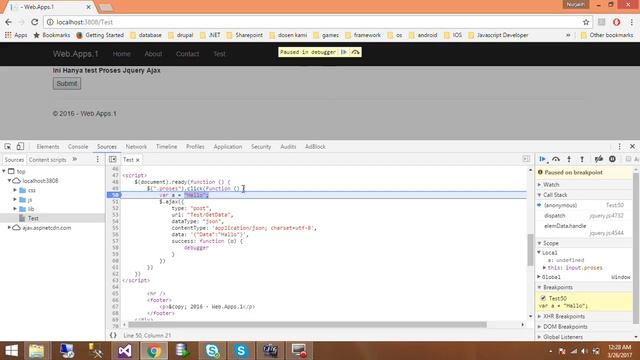Viewport: 640px width, 360px height.
Task: Open the Network tab
Action: [136, 147]
